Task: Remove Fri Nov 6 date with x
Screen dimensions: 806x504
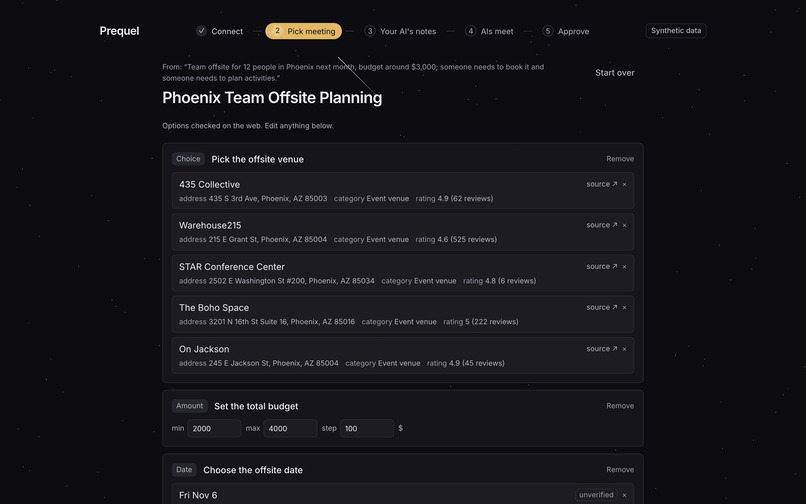Action: [x=625, y=495]
